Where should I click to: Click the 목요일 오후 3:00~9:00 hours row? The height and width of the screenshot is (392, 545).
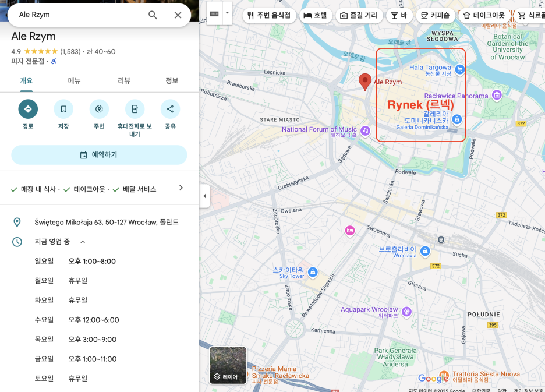pos(76,340)
